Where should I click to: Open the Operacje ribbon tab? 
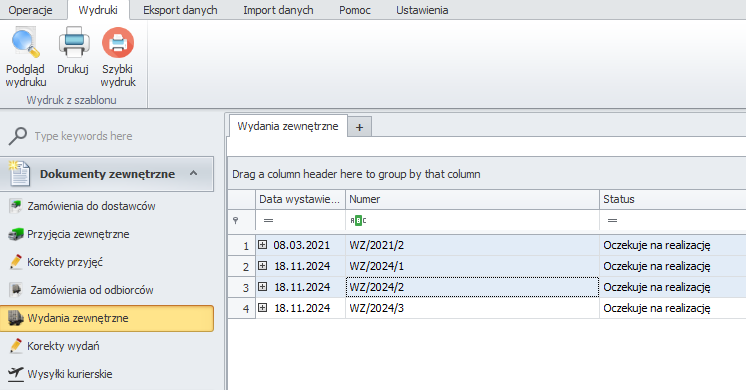pyautogui.click(x=30, y=10)
